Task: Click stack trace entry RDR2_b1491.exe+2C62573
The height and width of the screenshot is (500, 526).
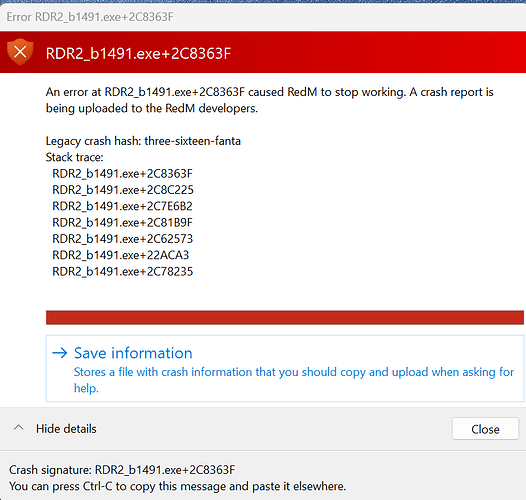Action: 123,239
